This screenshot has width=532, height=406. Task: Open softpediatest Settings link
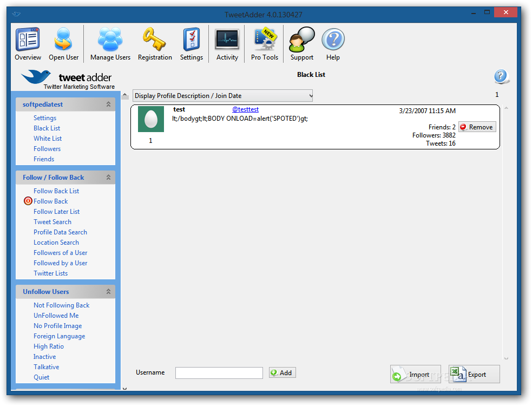pyautogui.click(x=45, y=118)
